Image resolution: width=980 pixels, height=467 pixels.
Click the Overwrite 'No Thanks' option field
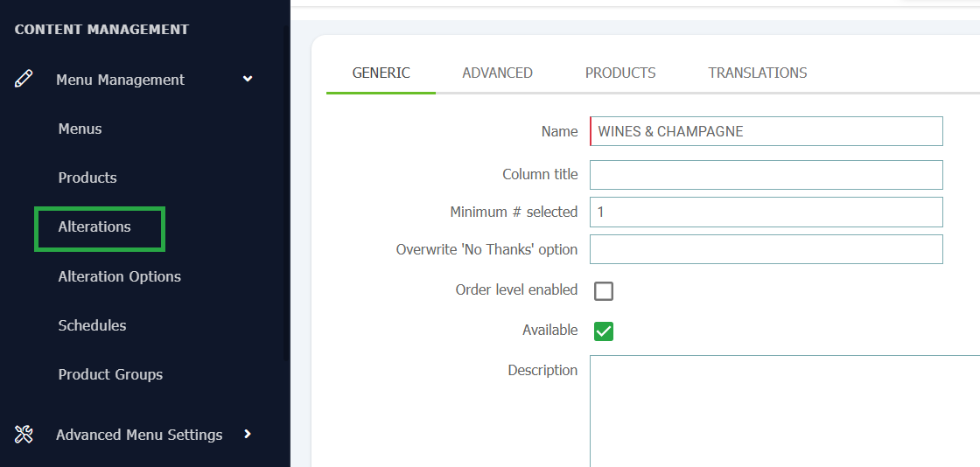point(766,249)
